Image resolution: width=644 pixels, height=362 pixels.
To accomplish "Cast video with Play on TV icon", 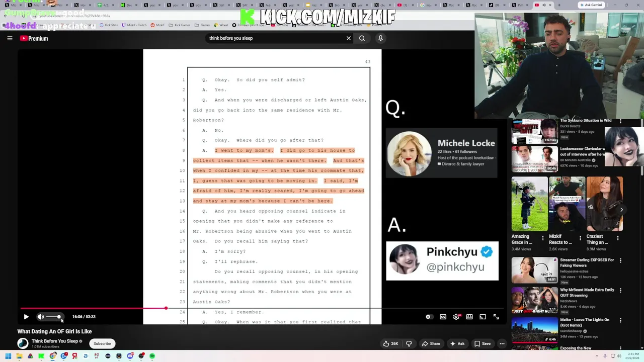I will [x=482, y=317].
